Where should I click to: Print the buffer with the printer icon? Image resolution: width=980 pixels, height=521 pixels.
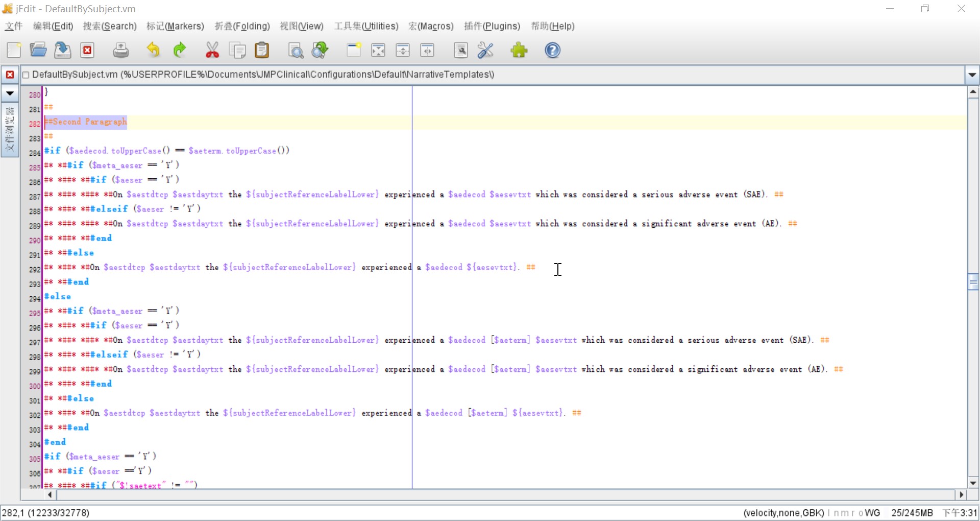[120, 50]
